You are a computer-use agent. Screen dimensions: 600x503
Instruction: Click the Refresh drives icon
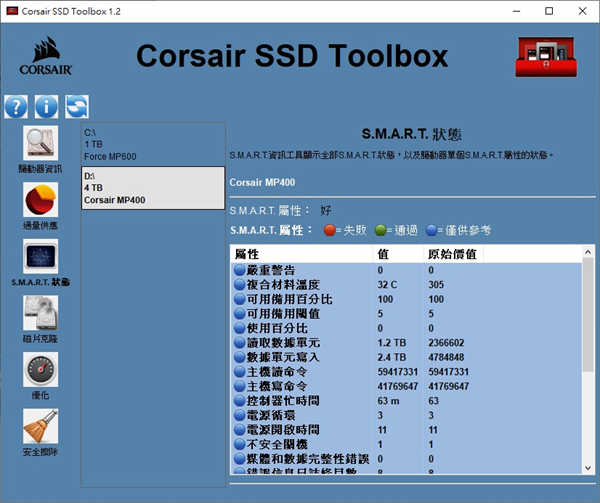tap(77, 107)
